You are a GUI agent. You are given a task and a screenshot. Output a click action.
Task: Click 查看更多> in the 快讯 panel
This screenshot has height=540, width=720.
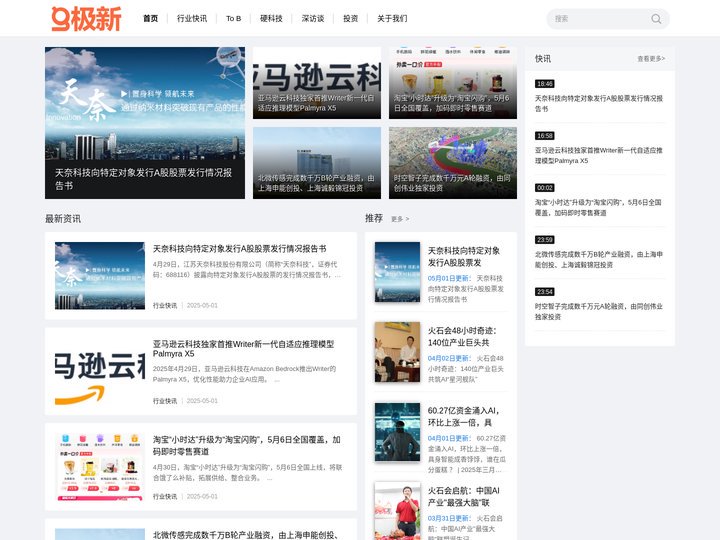tap(651, 59)
